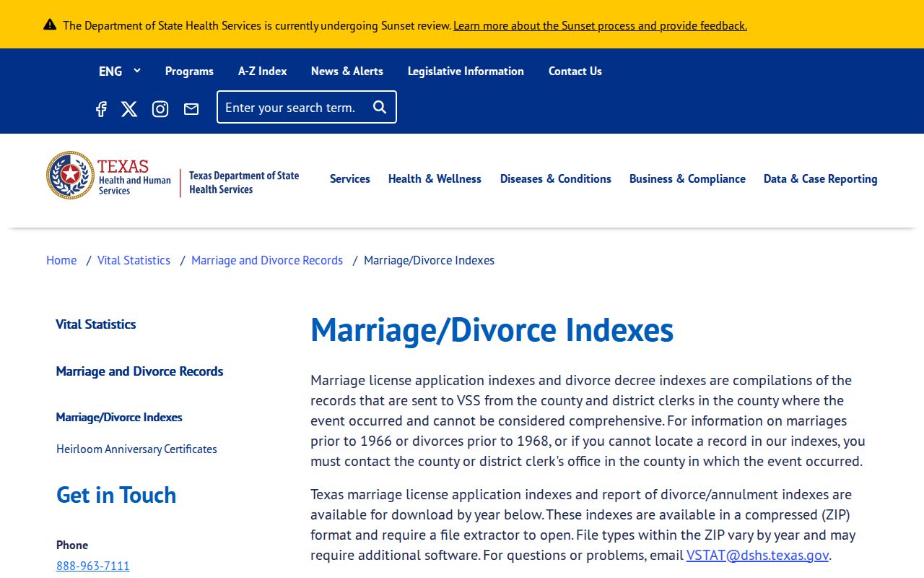The width and height of the screenshot is (924, 578).
Task: Open the Instagram social icon
Action: click(x=160, y=108)
